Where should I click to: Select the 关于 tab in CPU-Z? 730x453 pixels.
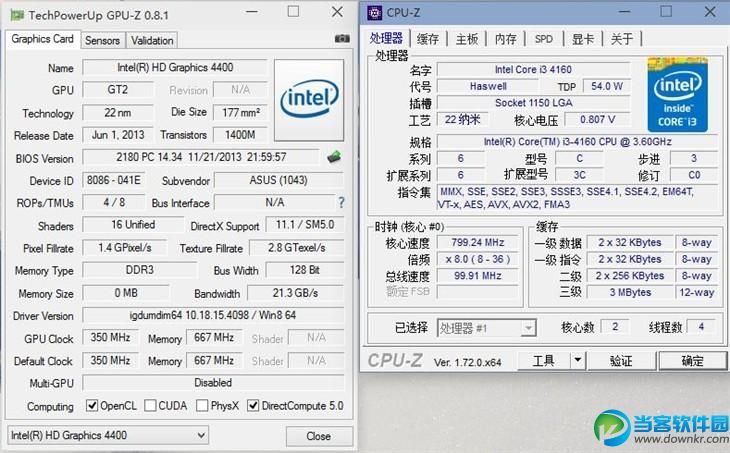[x=622, y=39]
